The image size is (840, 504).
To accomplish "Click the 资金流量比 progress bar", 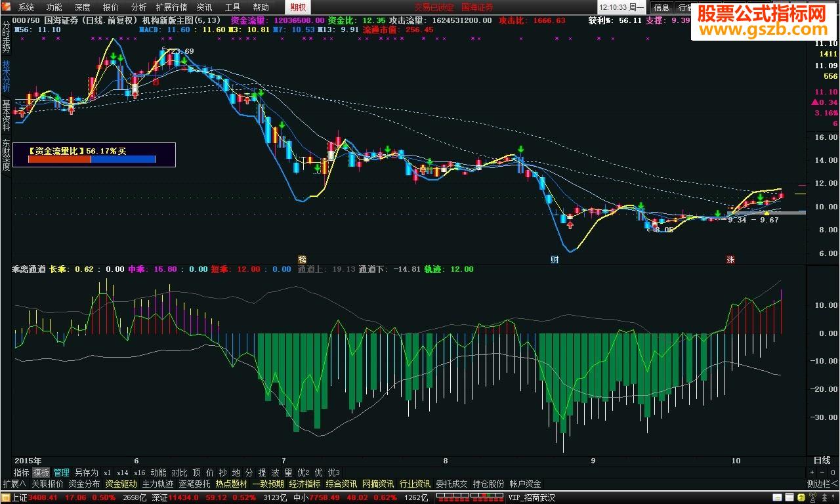I will click(92, 159).
